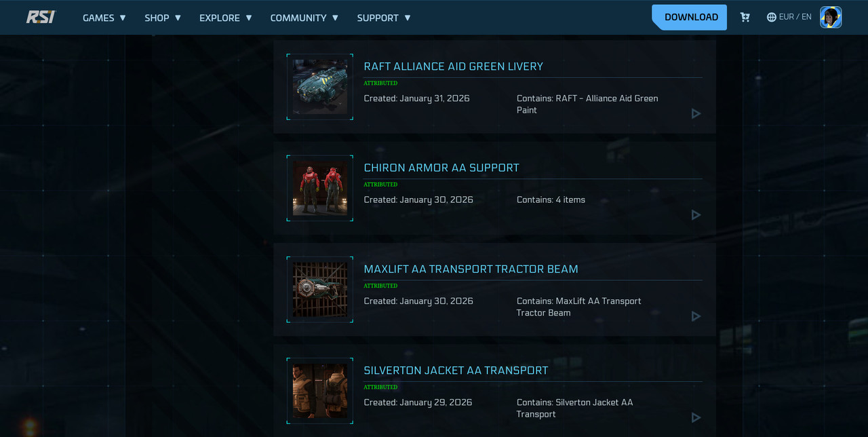This screenshot has width=868, height=437.
Task: Click the Download button
Action: (x=690, y=17)
